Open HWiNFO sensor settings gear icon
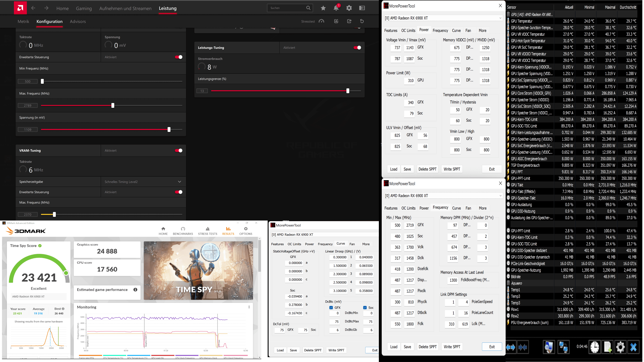644x362 pixels. pyautogui.click(x=620, y=347)
